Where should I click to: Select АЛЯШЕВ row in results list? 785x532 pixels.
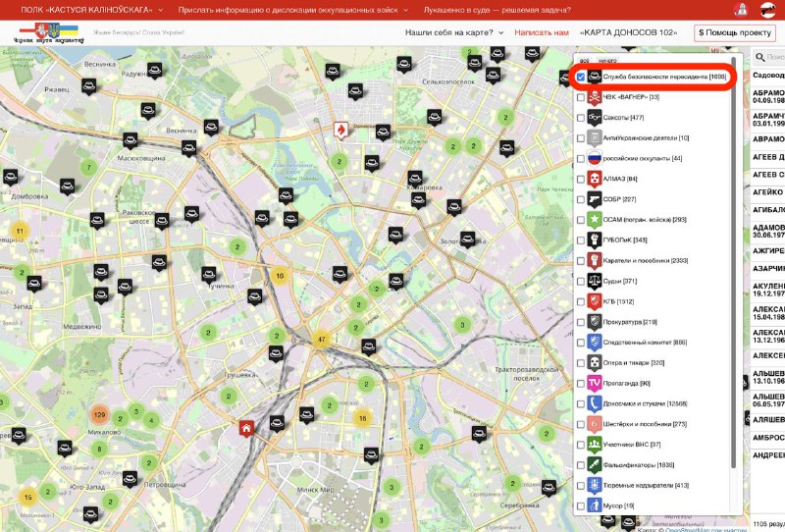tap(768, 420)
